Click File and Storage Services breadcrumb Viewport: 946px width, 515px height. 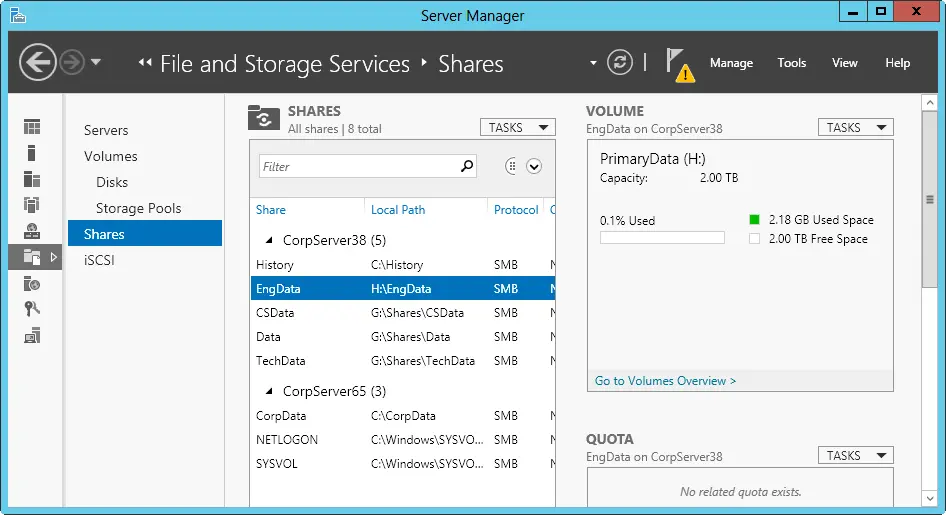(x=285, y=64)
